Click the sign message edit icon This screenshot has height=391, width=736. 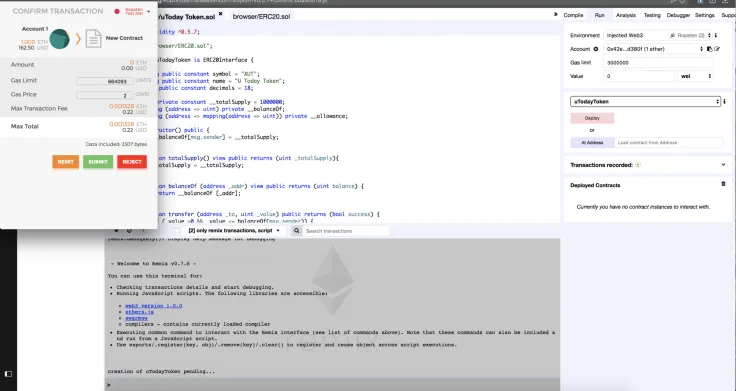click(x=717, y=49)
